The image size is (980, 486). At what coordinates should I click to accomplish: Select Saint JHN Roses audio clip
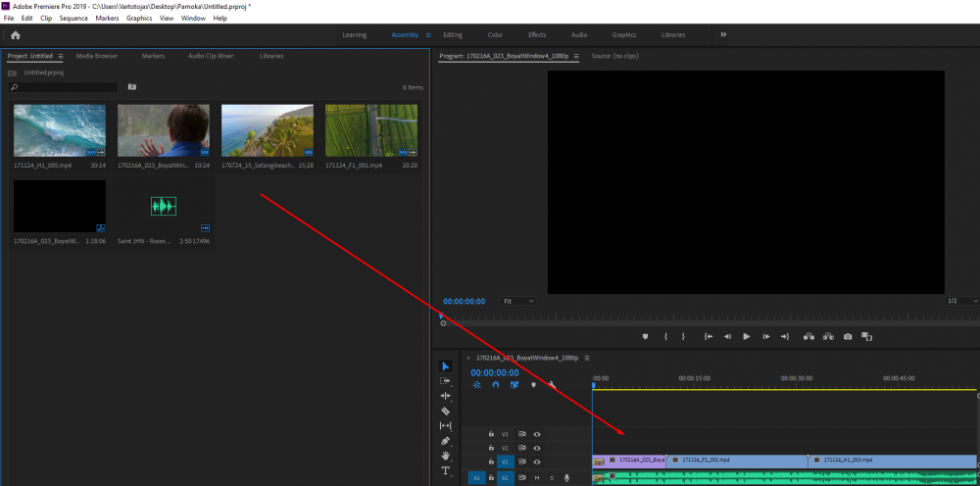(x=164, y=206)
